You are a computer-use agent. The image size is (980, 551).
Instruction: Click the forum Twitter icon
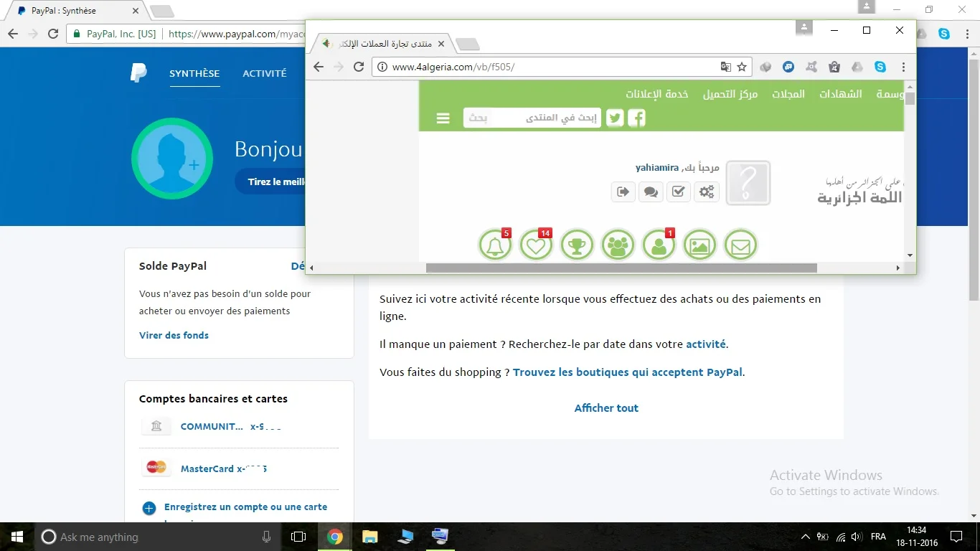tap(615, 118)
